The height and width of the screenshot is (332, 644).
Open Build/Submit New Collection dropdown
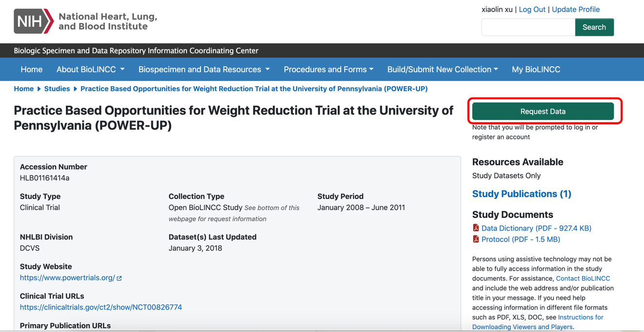pos(443,69)
